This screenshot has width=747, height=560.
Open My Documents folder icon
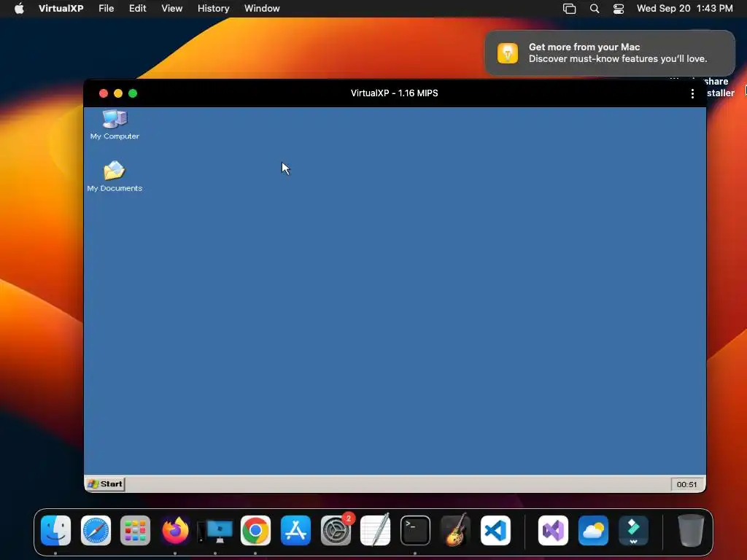tap(115, 176)
